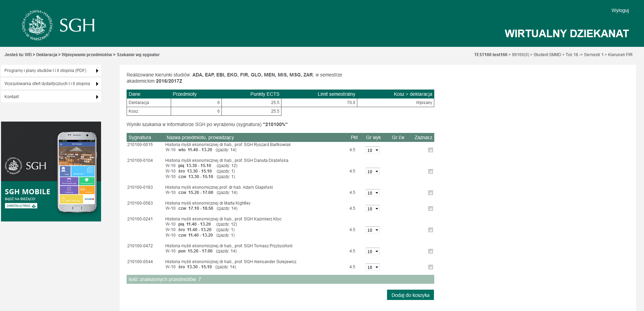Screen dimensions: 644x311
Task: Open lecture group dropdown for Danuta Drabińska
Action: point(373,172)
